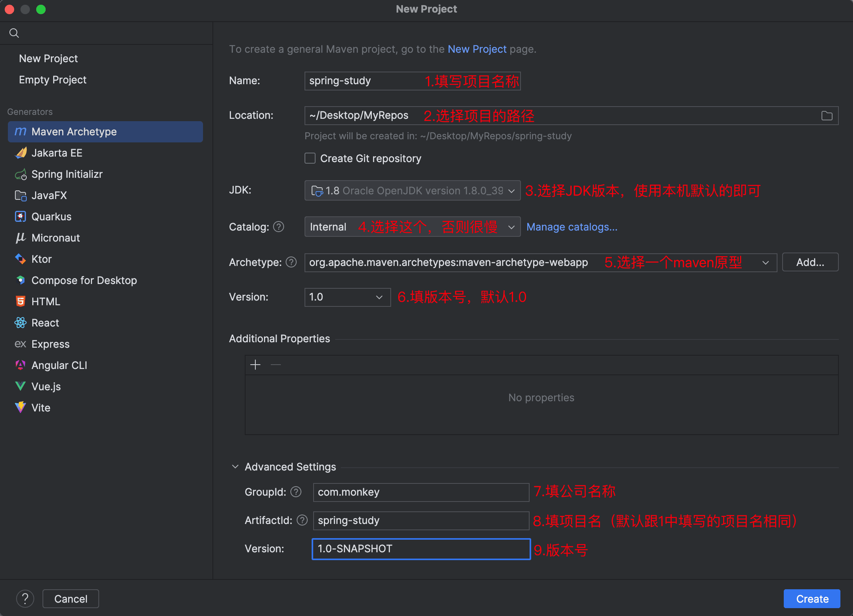853x616 pixels.
Task: Select the React generator
Action: pyautogui.click(x=105, y=323)
